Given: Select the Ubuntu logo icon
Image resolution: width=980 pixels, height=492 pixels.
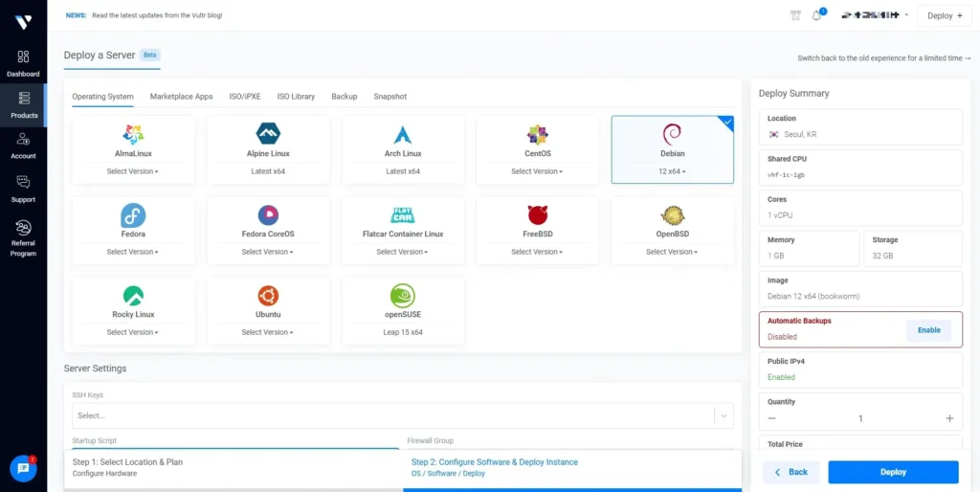Looking at the screenshot, I should 268,296.
